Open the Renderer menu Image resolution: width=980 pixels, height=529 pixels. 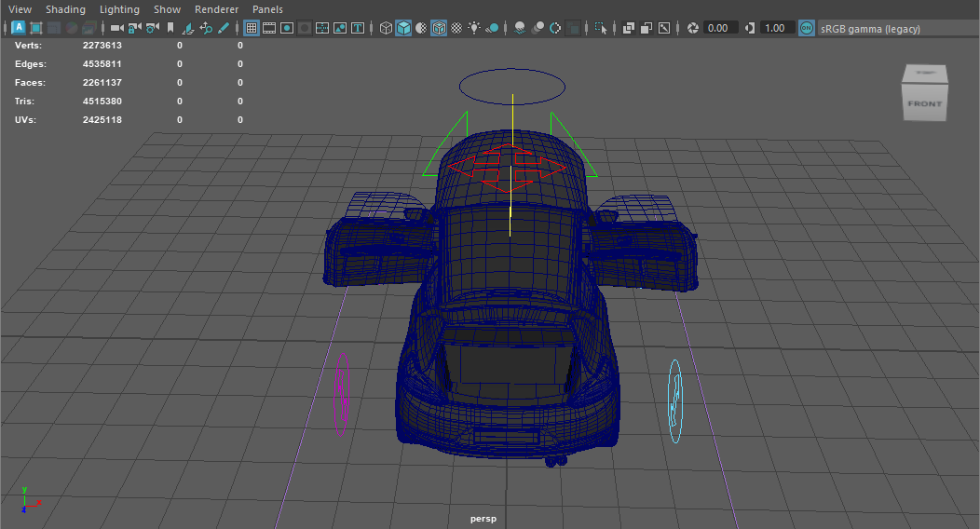216,9
